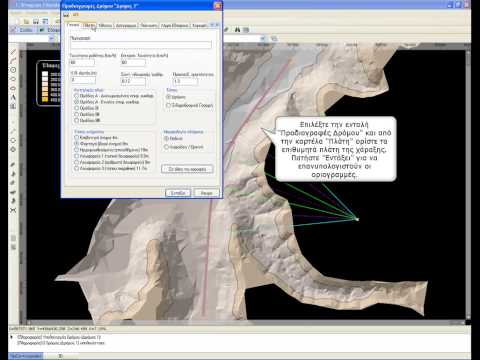Select the scissors-shaped trim tool in left toolbar
Screen dimensions: 480x360
[13, 210]
